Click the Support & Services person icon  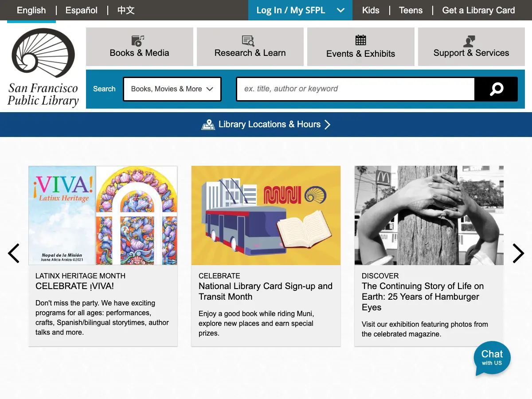(x=469, y=41)
